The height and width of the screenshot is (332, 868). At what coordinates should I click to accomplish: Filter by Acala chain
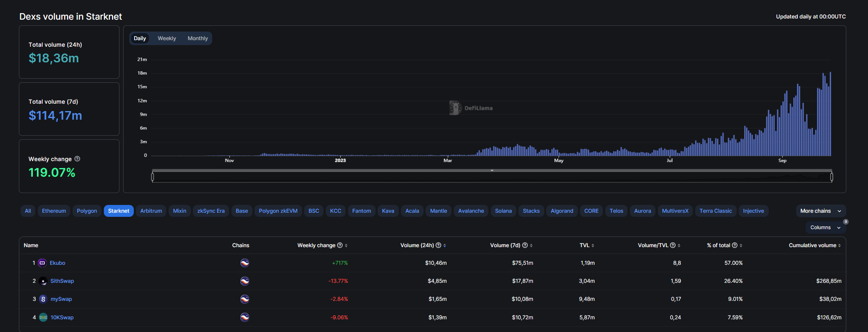pyautogui.click(x=412, y=211)
